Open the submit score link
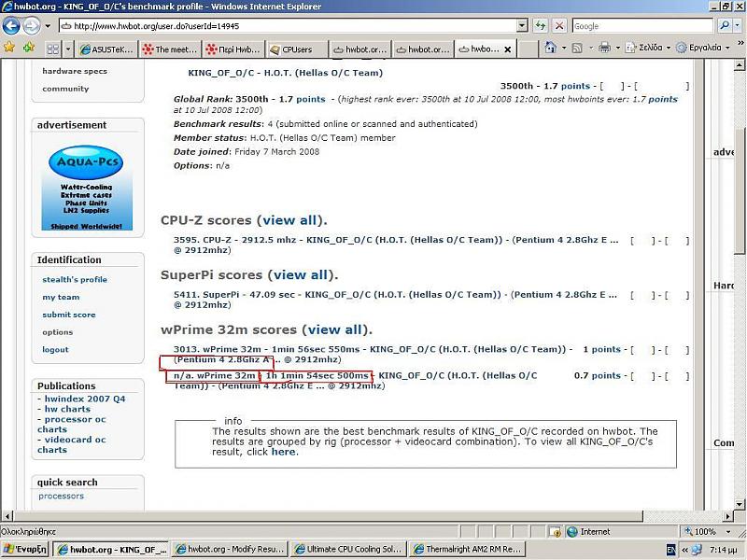This screenshot has width=747, height=560. [68, 315]
